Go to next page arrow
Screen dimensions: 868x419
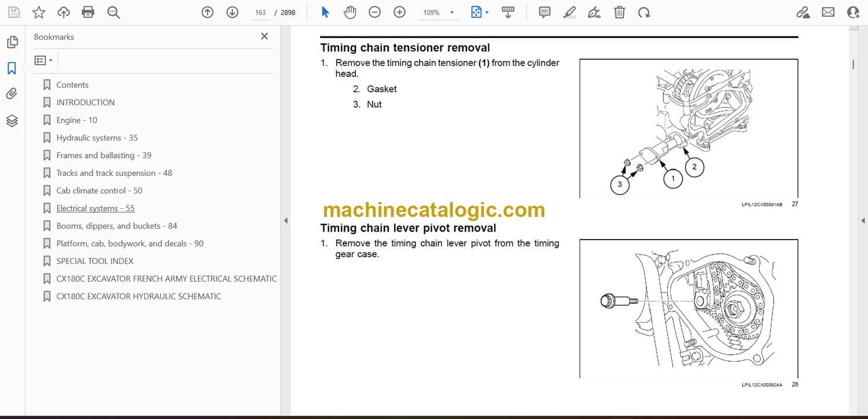[232, 12]
